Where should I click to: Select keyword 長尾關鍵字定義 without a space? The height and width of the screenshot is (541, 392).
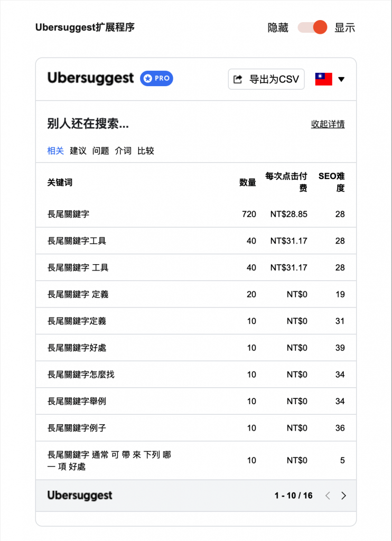[77, 321]
